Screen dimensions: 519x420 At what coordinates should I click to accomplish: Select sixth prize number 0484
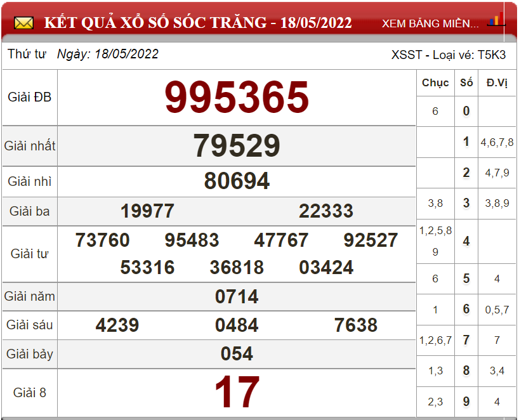pos(237,325)
